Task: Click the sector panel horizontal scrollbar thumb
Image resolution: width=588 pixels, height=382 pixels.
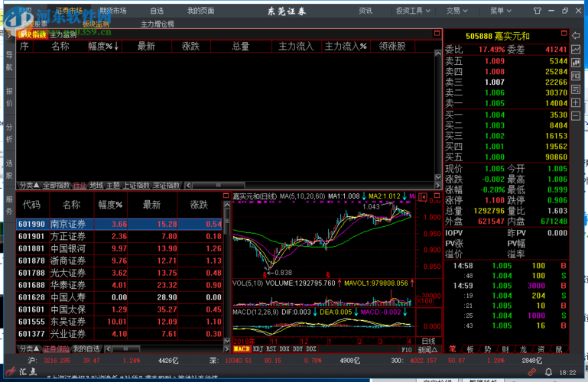Action: 218,186
